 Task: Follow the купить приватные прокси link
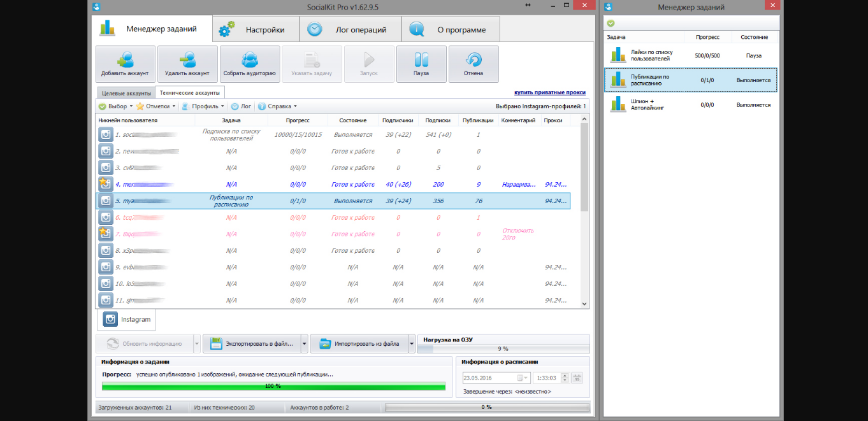pyautogui.click(x=551, y=93)
